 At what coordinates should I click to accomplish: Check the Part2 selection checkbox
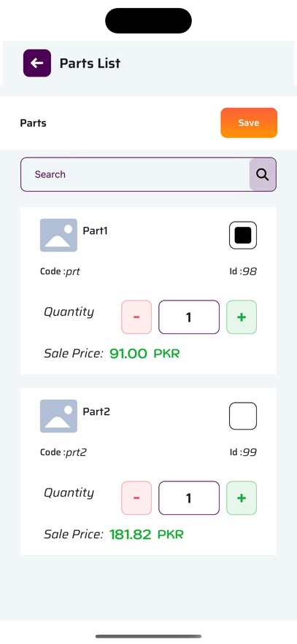(243, 416)
